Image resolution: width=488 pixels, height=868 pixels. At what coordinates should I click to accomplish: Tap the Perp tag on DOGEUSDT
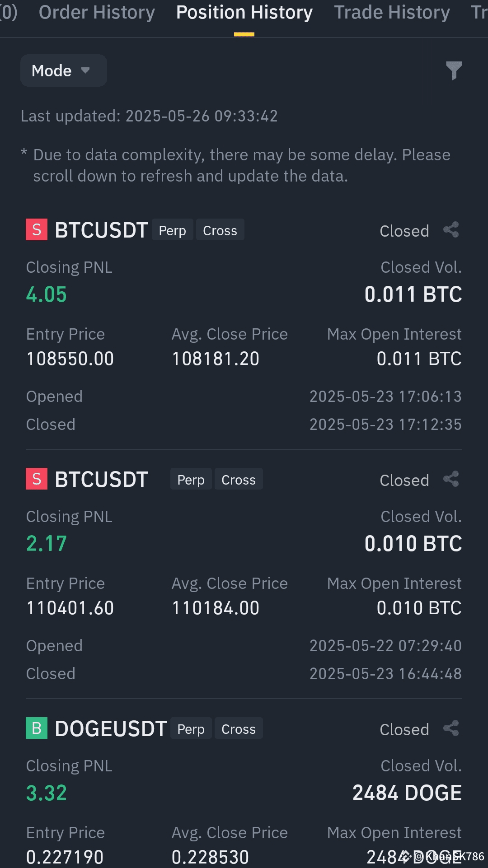(x=191, y=728)
